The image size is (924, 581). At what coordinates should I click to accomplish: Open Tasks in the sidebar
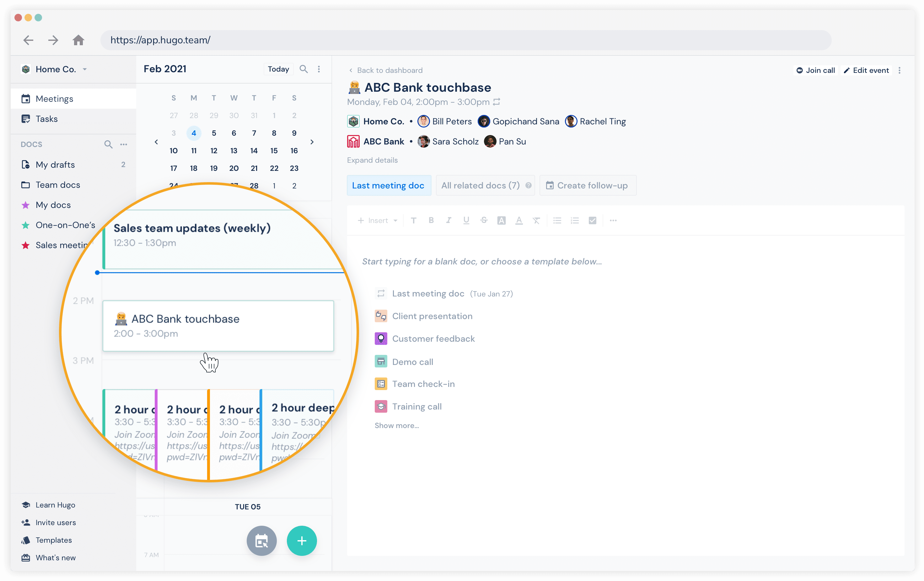click(73, 119)
